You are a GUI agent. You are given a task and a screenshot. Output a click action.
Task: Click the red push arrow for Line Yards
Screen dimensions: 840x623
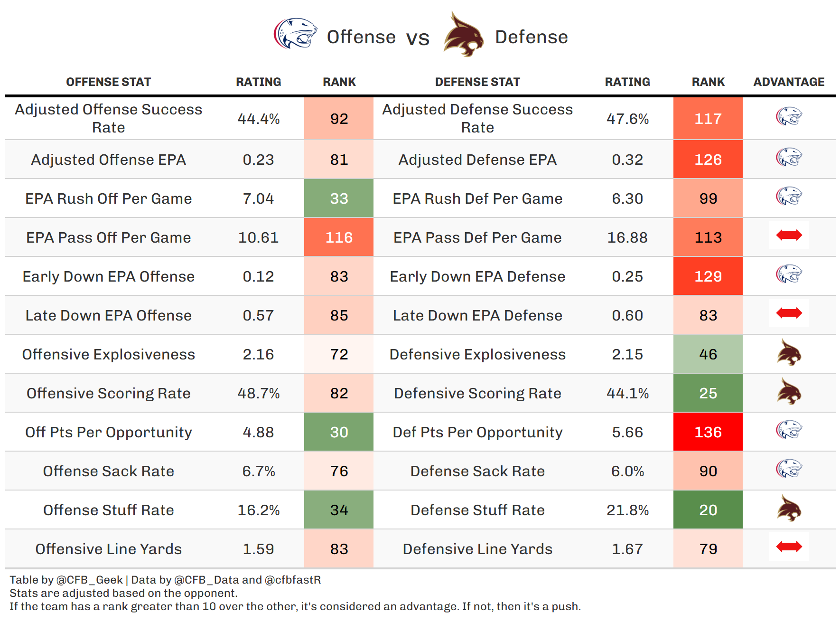tap(789, 547)
